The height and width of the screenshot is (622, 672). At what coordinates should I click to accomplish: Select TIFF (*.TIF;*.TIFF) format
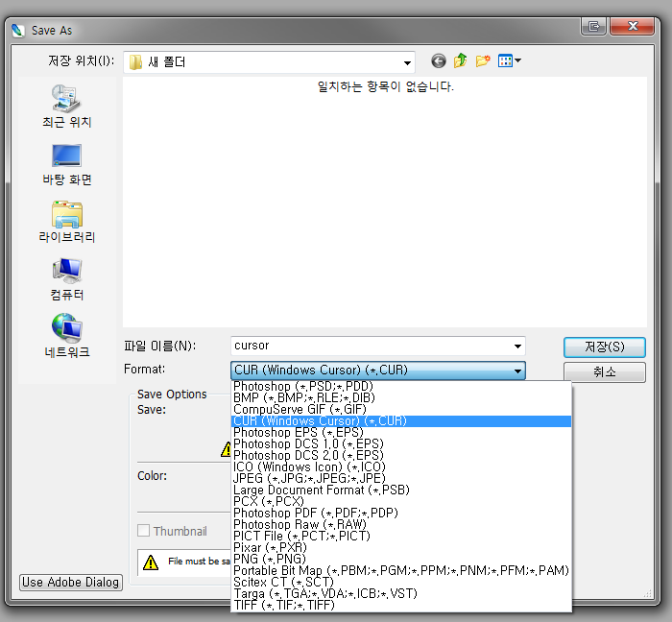coord(401,606)
